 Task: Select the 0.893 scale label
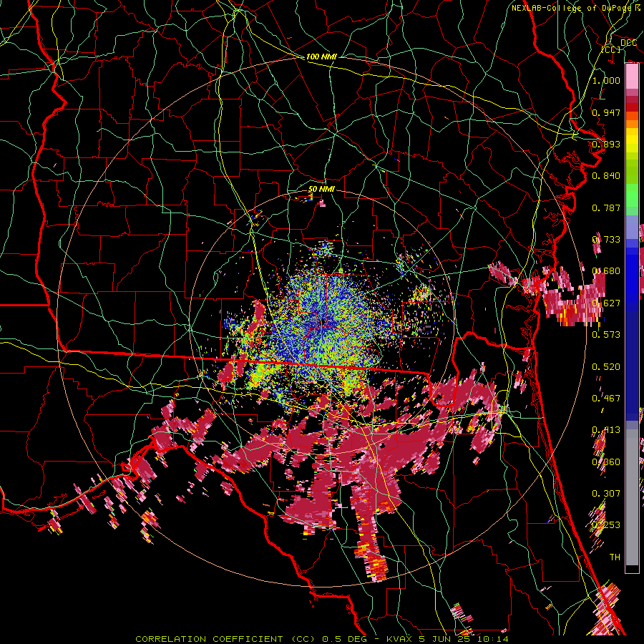coord(606,144)
